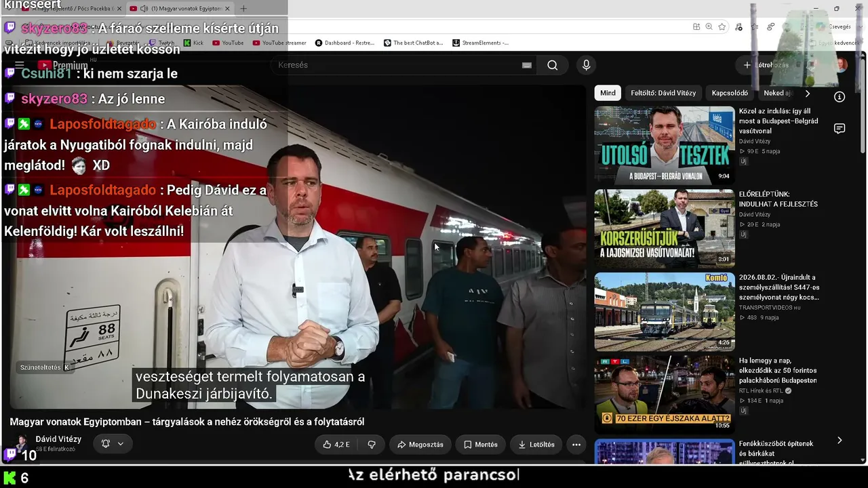The image size is (868, 488).
Task: Click Dávid Vitézy channel avatar below video
Action: pos(22,444)
